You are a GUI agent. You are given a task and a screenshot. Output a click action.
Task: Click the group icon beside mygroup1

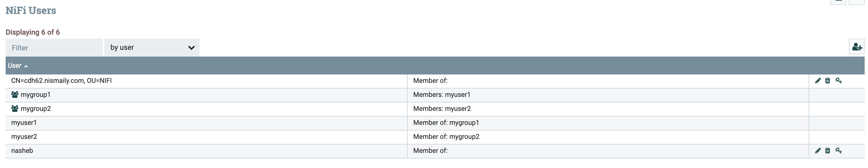15,95
